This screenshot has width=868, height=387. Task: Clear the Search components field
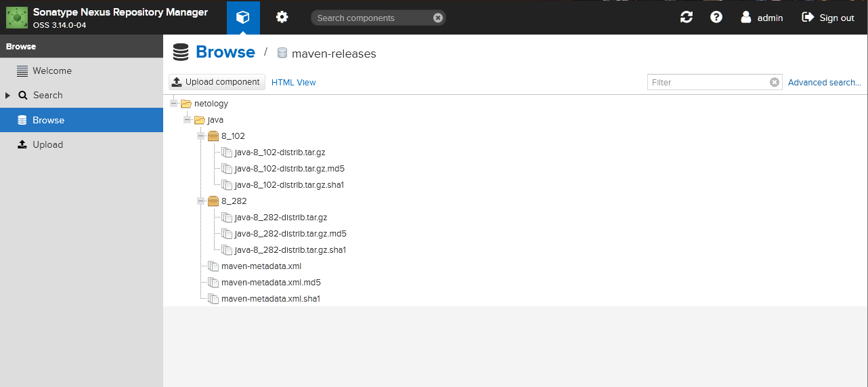coord(438,18)
